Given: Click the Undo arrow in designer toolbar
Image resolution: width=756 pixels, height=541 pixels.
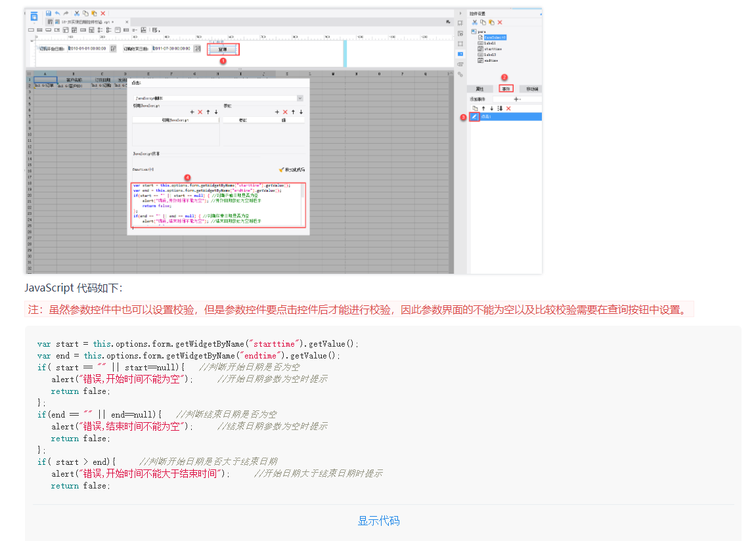Looking at the screenshot, I should (57, 14).
